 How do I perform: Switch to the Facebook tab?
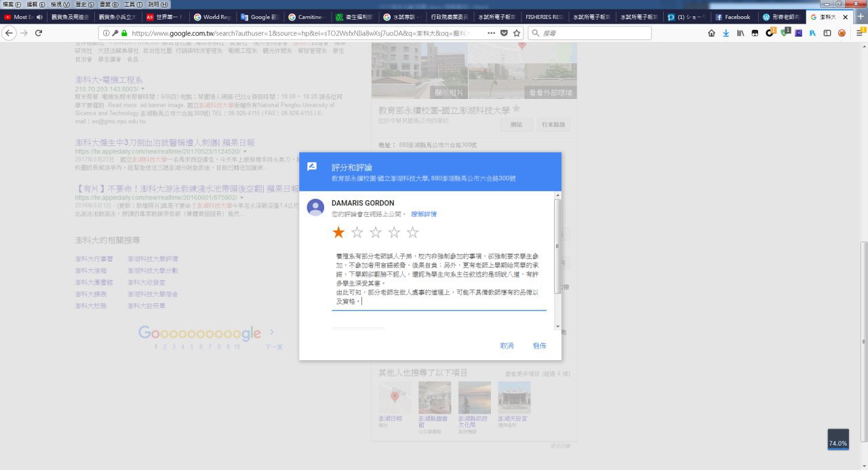732,17
